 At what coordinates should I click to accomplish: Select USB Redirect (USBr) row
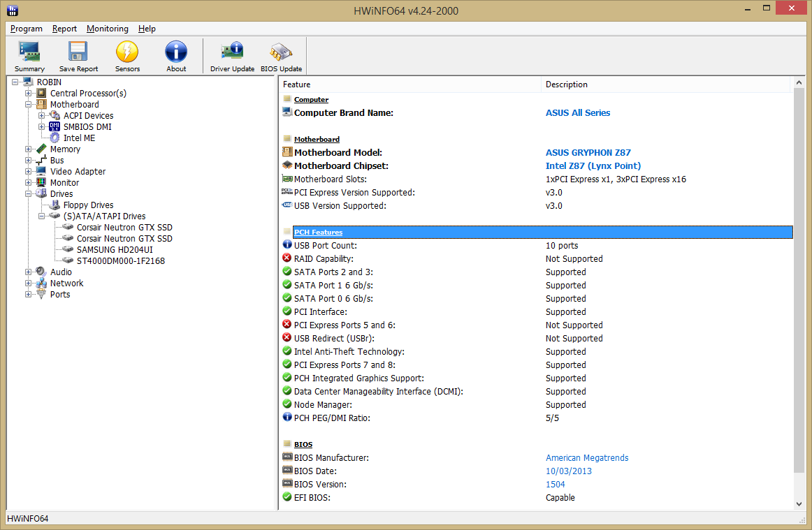(537, 339)
